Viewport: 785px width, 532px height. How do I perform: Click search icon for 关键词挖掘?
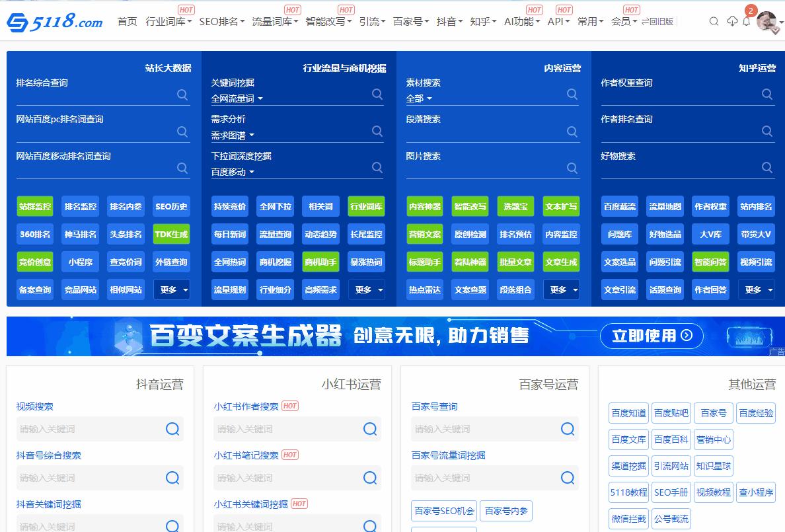[x=377, y=95]
